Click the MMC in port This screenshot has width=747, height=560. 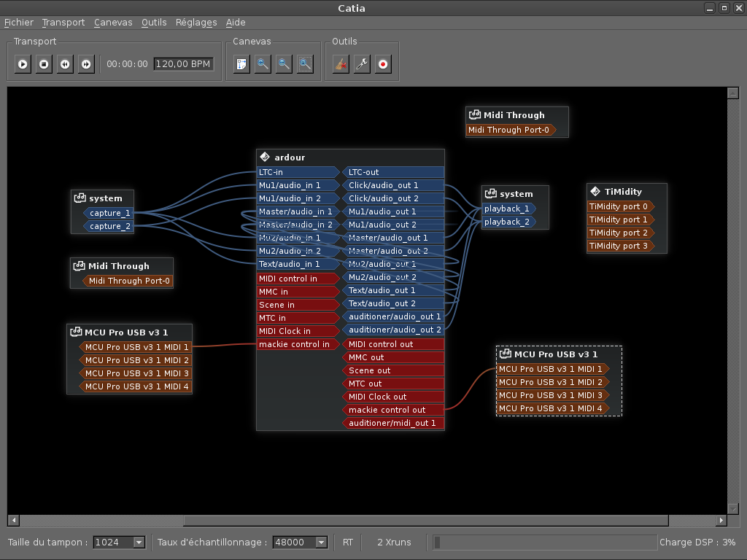(298, 292)
